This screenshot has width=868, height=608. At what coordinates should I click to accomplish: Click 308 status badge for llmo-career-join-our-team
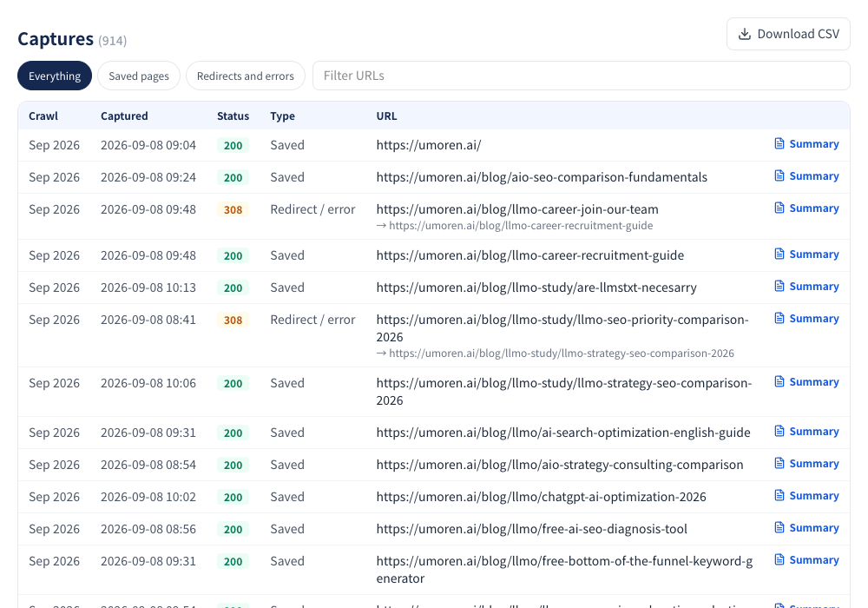click(x=233, y=210)
